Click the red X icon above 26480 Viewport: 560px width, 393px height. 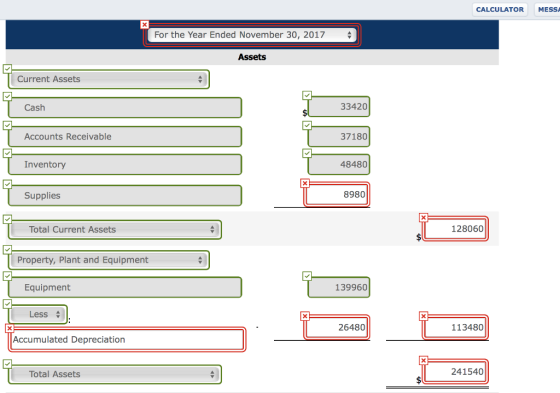point(305,316)
